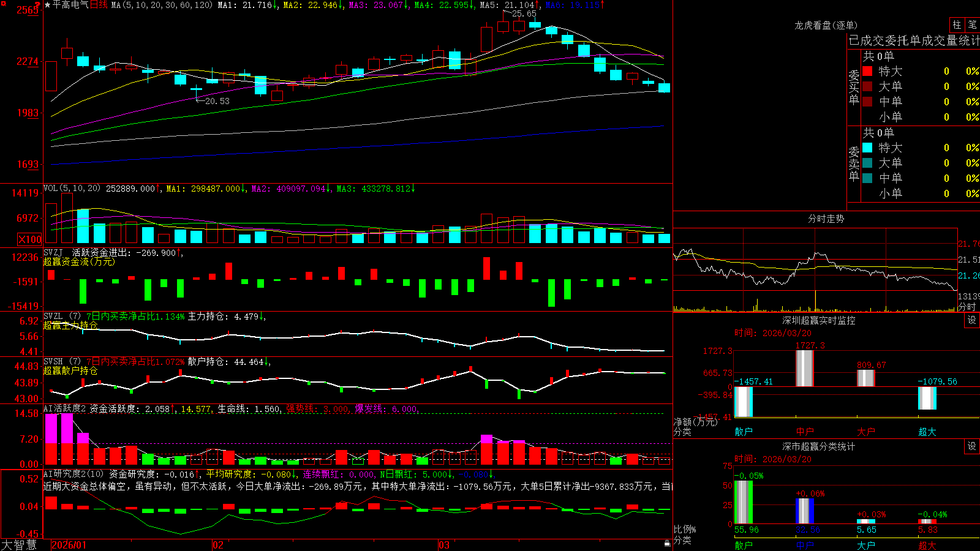Click the 小单 row in 委买单 section
The image size is (980, 551).
click(x=921, y=117)
